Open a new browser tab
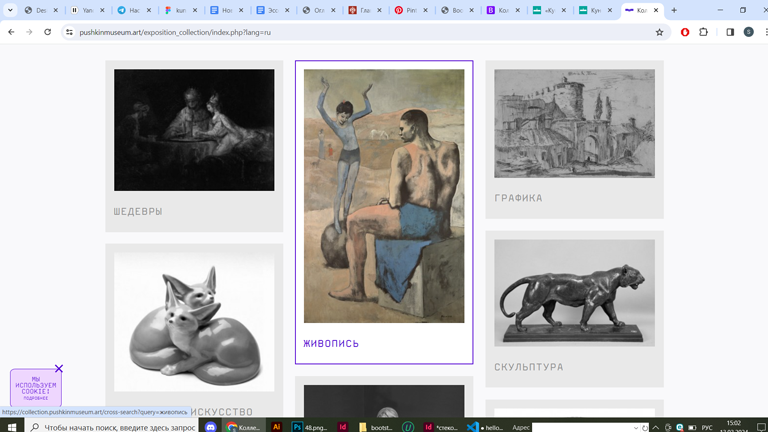Viewport: 768px width, 432px height. [x=674, y=10]
